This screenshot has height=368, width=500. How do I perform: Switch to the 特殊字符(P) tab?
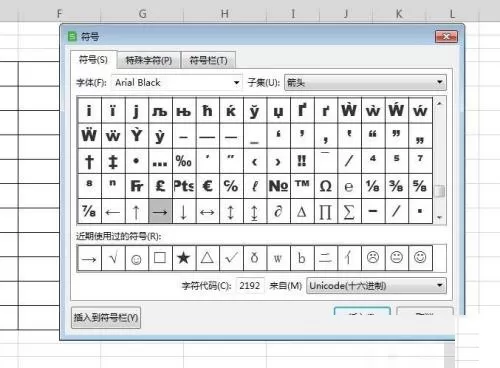click(x=149, y=60)
